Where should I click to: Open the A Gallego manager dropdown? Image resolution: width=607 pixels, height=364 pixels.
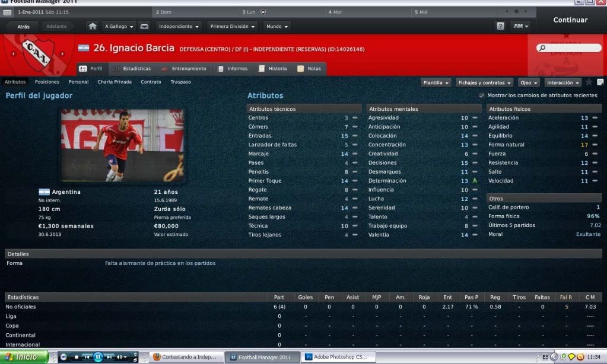119,26
